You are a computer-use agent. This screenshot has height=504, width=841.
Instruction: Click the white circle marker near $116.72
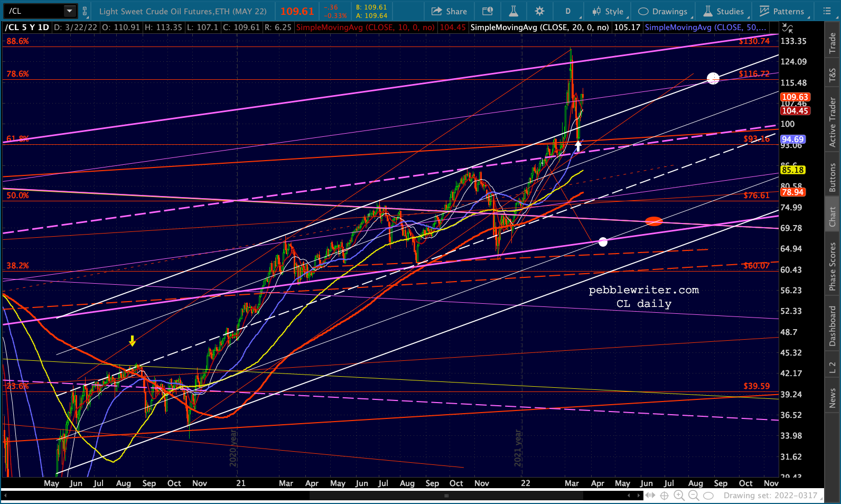pos(713,78)
